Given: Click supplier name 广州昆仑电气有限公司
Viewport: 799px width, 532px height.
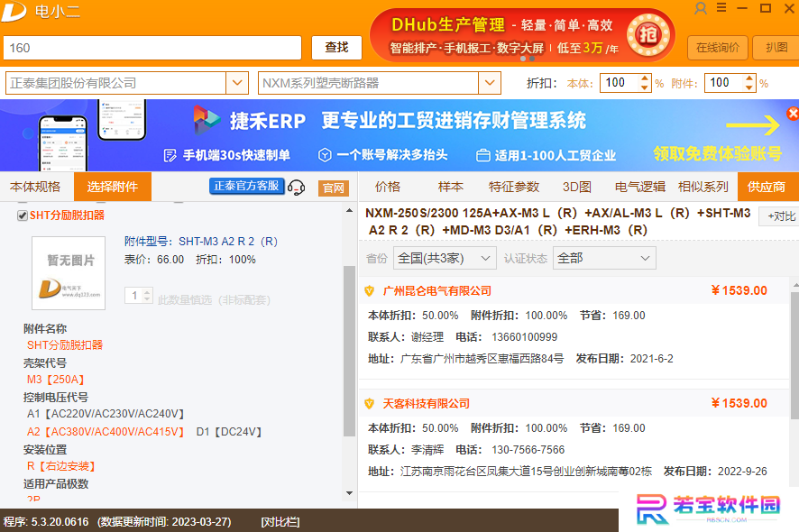Looking at the screenshot, I should pos(437,291).
